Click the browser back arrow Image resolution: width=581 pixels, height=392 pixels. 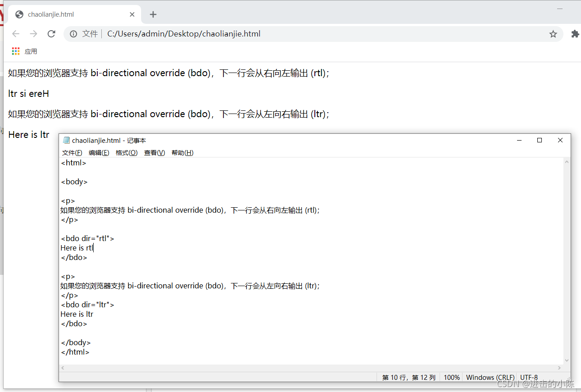(16, 34)
